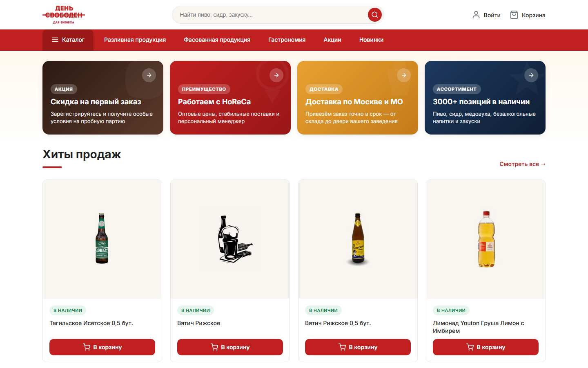Viewport: 588px width, 368px height.
Task: Add Лимонад Youton to cart with В корзину
Action: 486,347
